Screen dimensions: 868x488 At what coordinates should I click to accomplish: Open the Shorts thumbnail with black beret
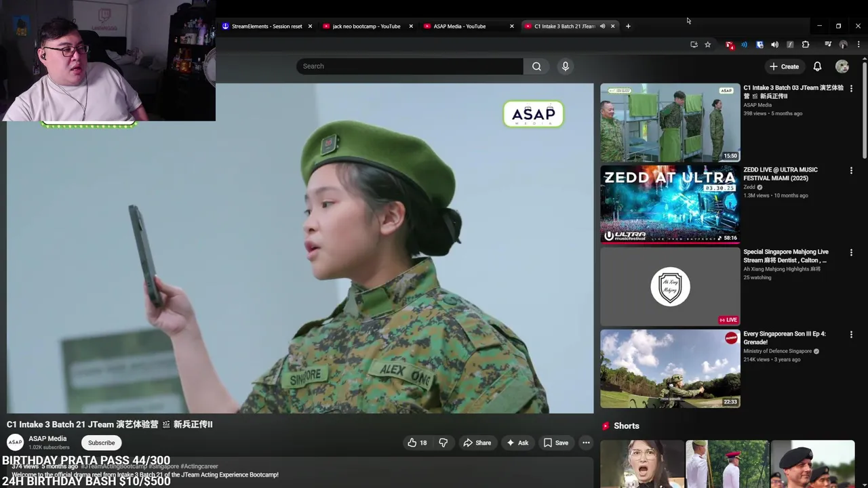click(812, 464)
